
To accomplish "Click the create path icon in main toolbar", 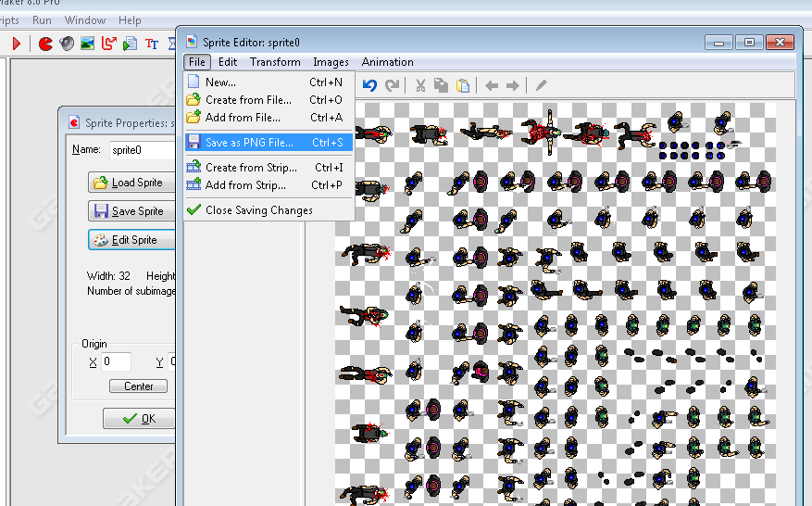I will [x=108, y=44].
